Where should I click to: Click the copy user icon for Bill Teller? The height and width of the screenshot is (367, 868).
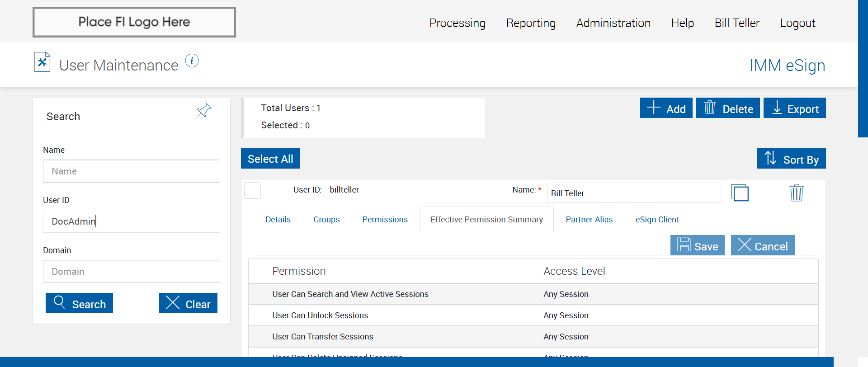click(740, 193)
